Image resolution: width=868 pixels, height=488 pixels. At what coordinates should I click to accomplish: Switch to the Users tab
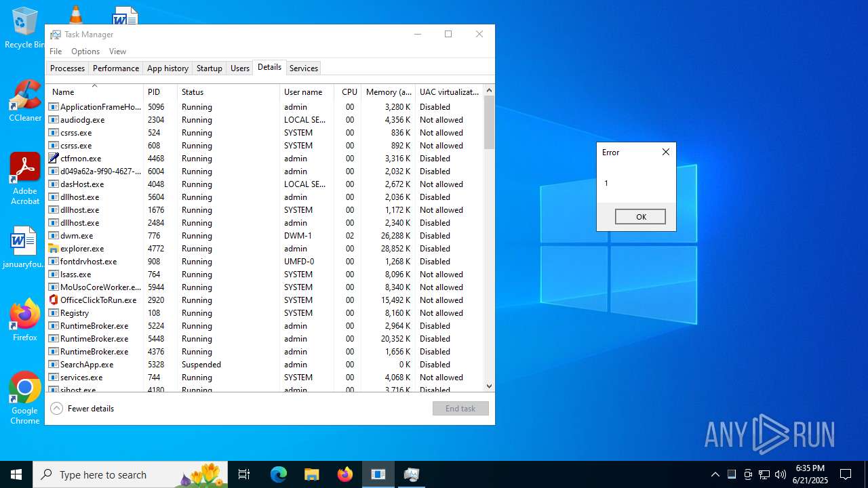coord(240,68)
